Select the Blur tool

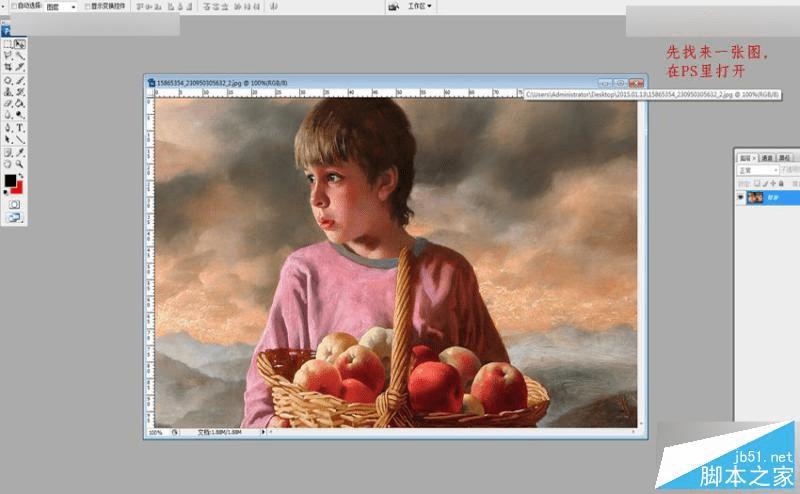pos(8,115)
